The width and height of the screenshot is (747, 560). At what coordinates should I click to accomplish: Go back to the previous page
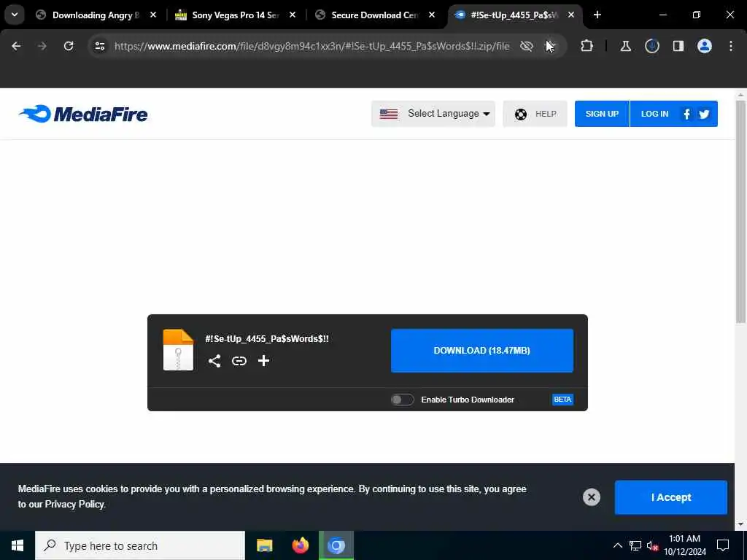click(16, 46)
